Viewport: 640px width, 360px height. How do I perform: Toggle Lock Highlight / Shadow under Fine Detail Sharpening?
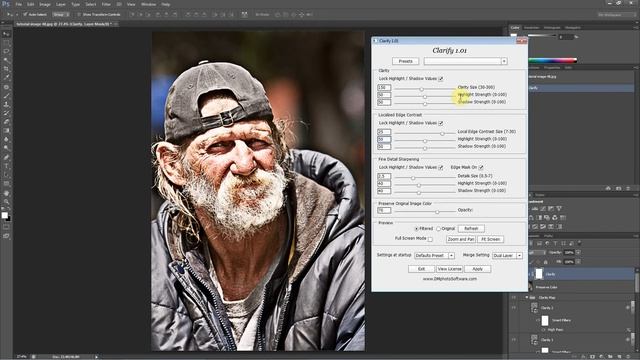tap(441, 167)
